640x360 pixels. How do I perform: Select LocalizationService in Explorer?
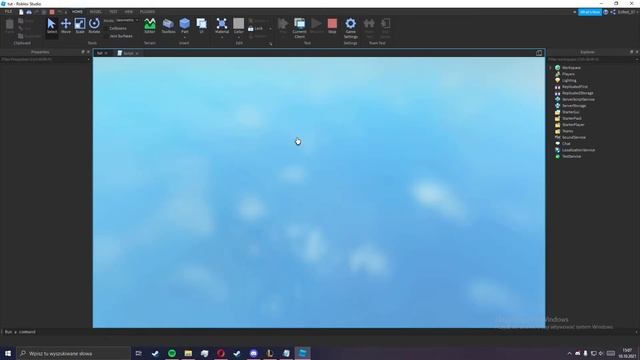pos(578,150)
